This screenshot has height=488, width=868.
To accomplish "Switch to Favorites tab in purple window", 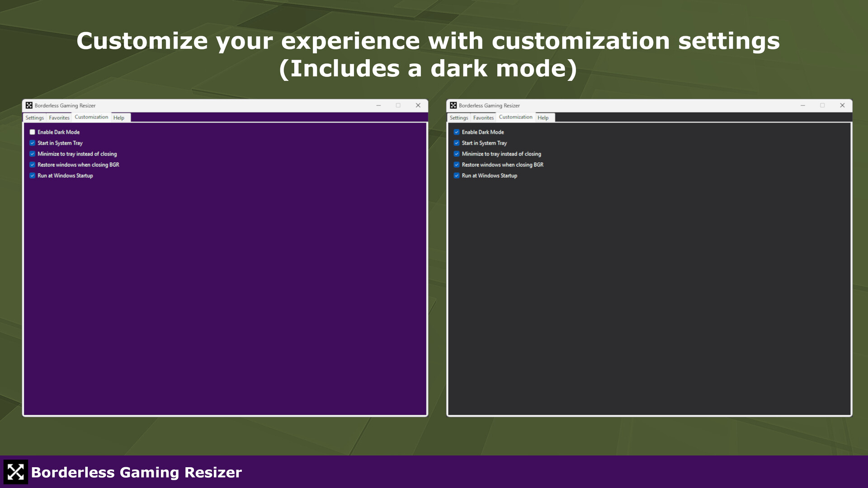I will 59,117.
